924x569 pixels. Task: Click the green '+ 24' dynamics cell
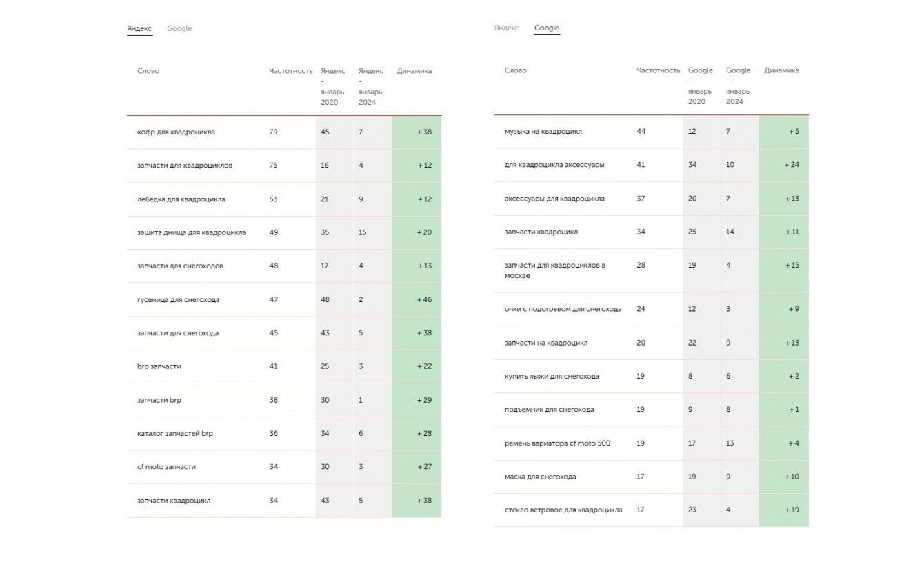(784, 165)
